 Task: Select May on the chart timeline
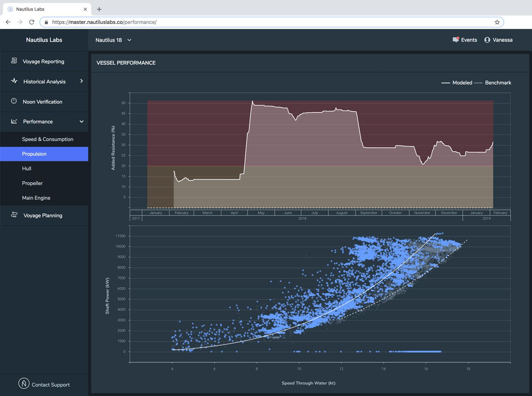[x=261, y=213]
